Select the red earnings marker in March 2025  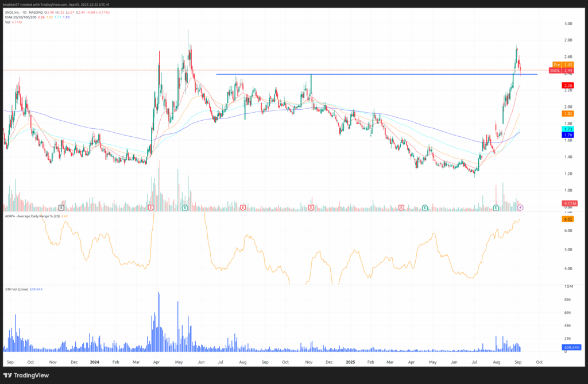point(401,208)
